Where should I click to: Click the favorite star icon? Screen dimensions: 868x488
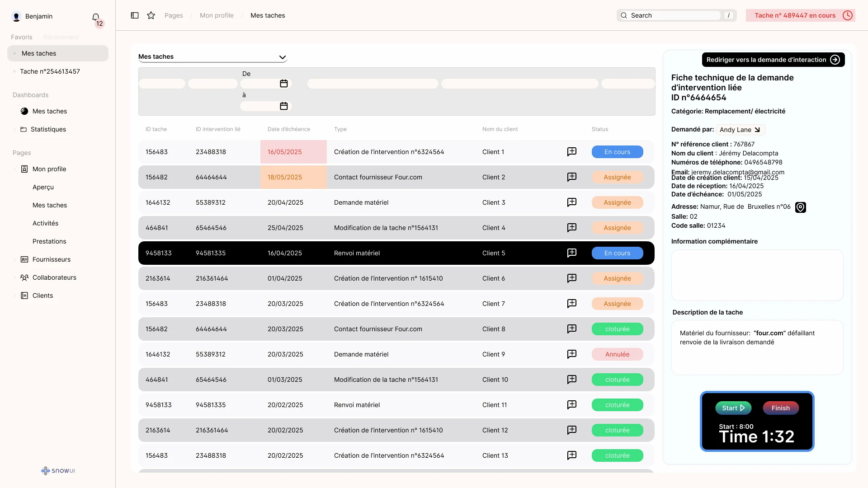pos(151,15)
